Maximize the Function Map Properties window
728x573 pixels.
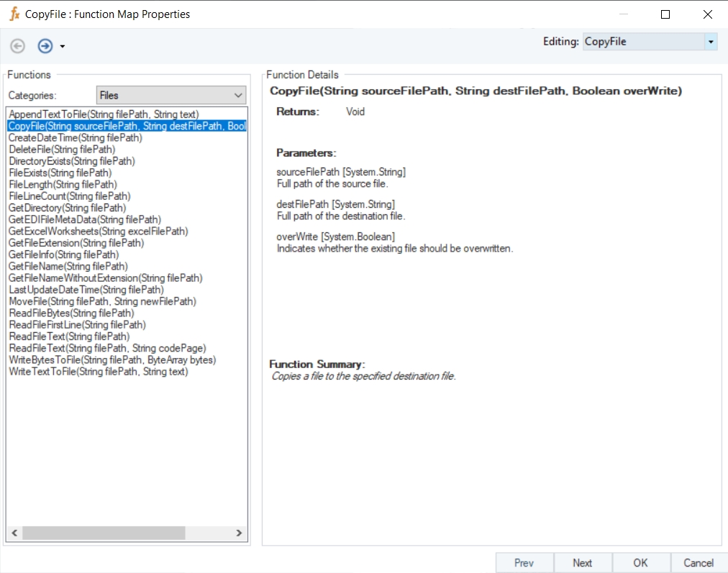tap(665, 14)
